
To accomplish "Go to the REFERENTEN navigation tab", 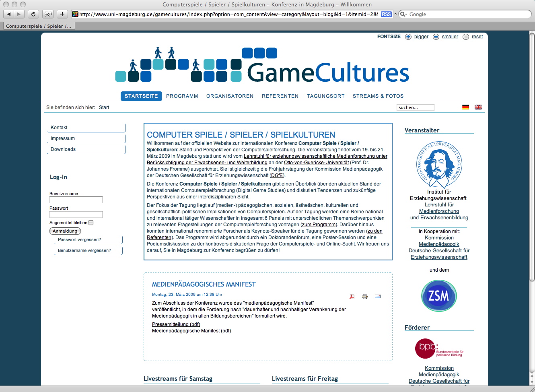I will pyautogui.click(x=280, y=96).
